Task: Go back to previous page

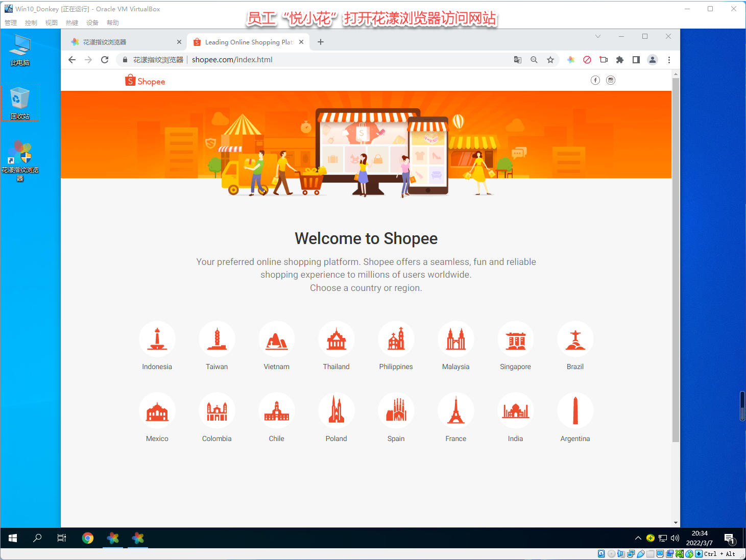Action: [72, 60]
